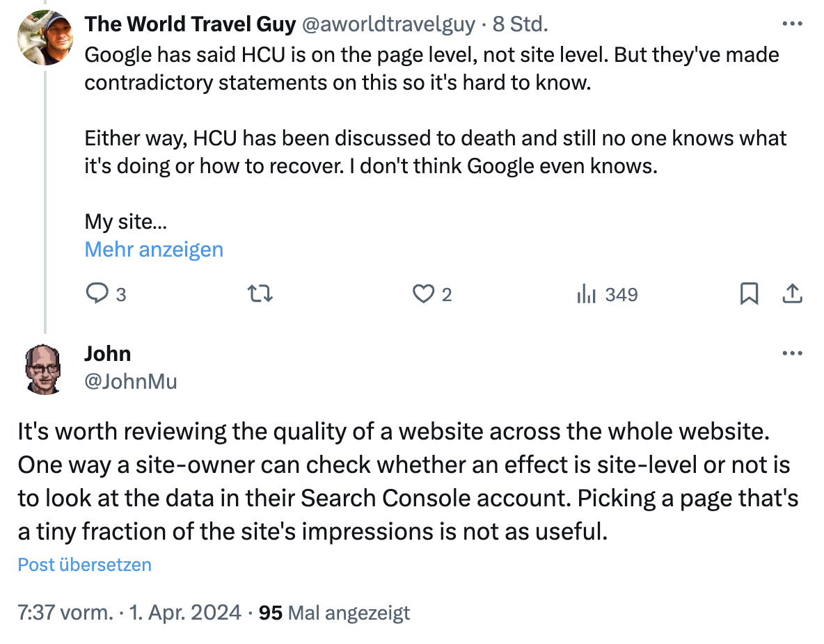Click the repost icon on the travel guy's tweet
The height and width of the screenshot is (644, 824).
(x=259, y=294)
